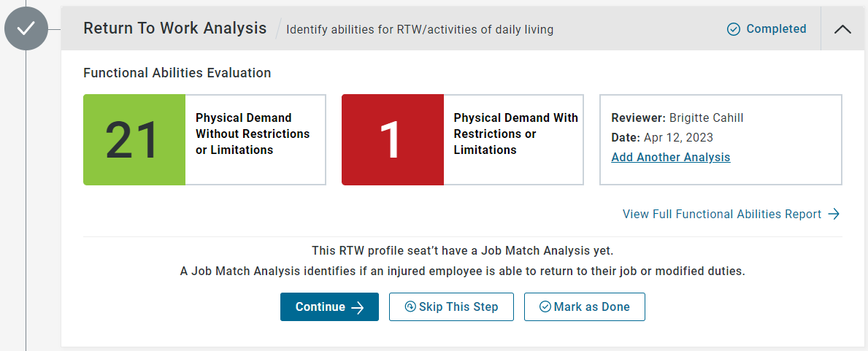868x351 pixels.
Task: Click the circled check icon in Mark as Done
Action: (x=545, y=306)
